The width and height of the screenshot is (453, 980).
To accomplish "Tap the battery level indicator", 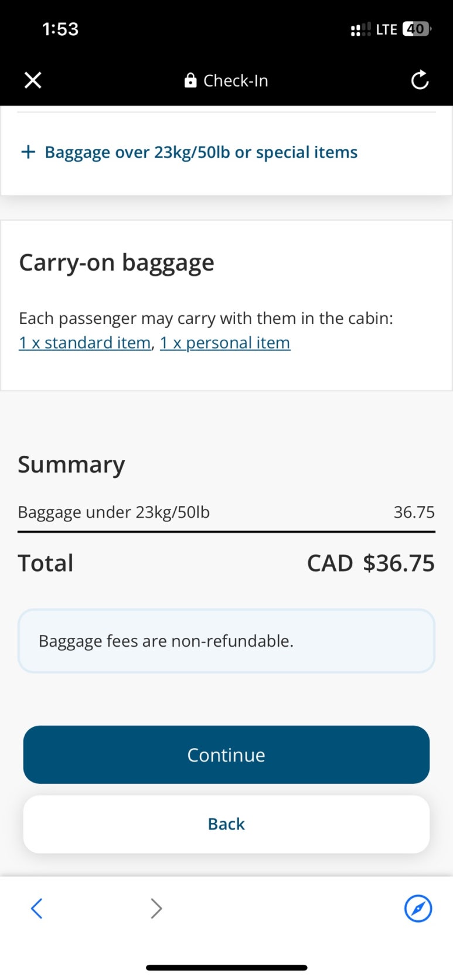I will tap(417, 29).
